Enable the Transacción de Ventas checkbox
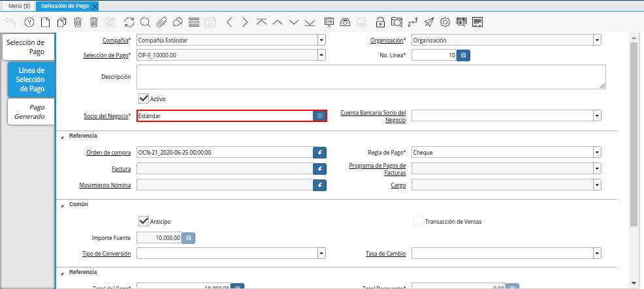 (x=418, y=221)
